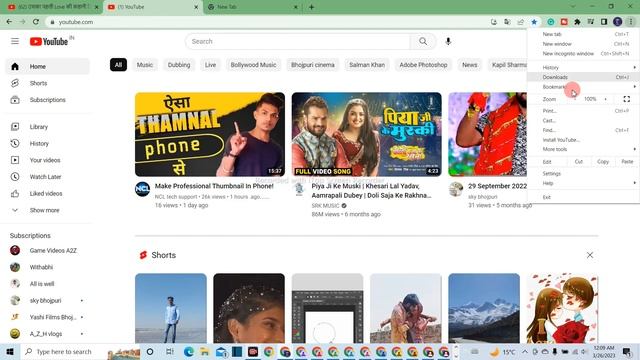The height and width of the screenshot is (360, 640).
Task: Open Library in the sidebar
Action: tap(47, 127)
